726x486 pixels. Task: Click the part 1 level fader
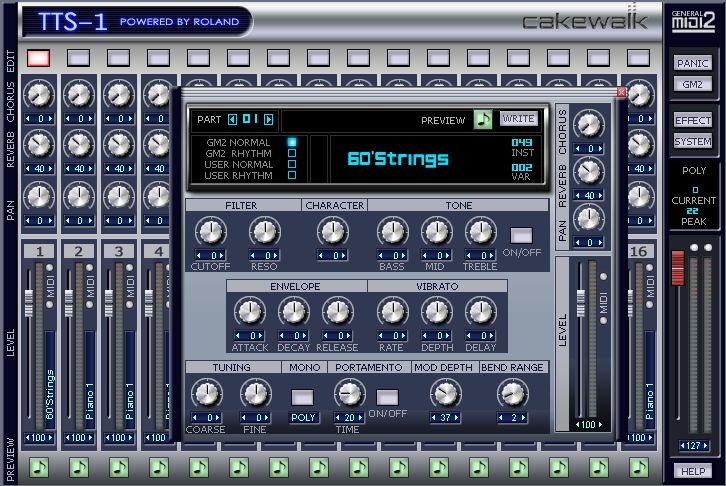point(29,303)
